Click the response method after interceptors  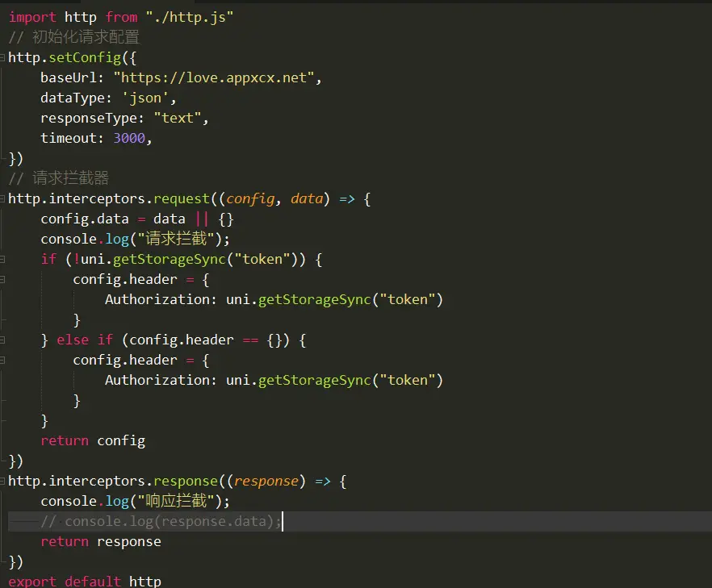pyautogui.click(x=186, y=482)
